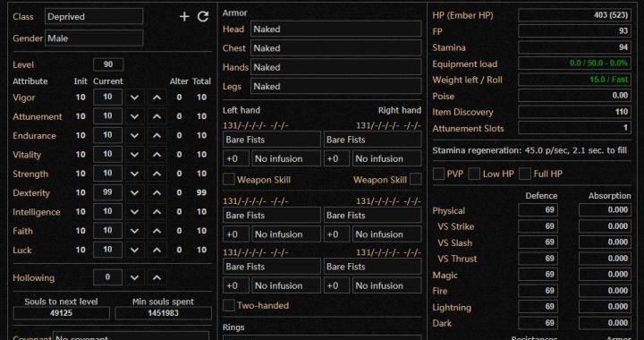The image size is (644, 340).
Task: Click the Souls to next level value 49125
Action: click(x=62, y=313)
